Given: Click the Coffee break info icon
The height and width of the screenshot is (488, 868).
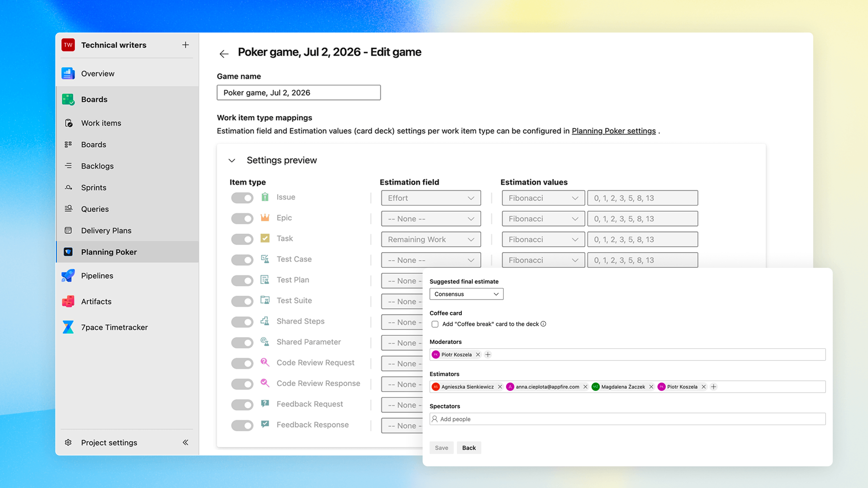Looking at the screenshot, I should tap(543, 324).
